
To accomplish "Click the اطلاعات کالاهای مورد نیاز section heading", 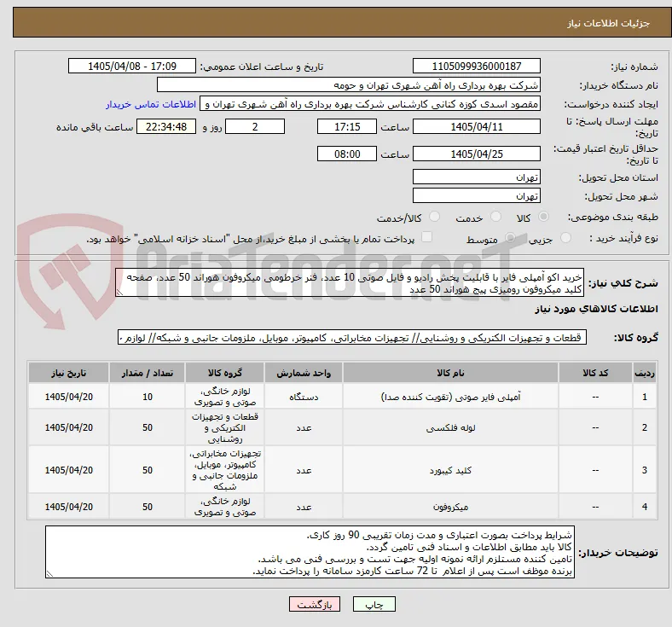I will tap(596, 309).
